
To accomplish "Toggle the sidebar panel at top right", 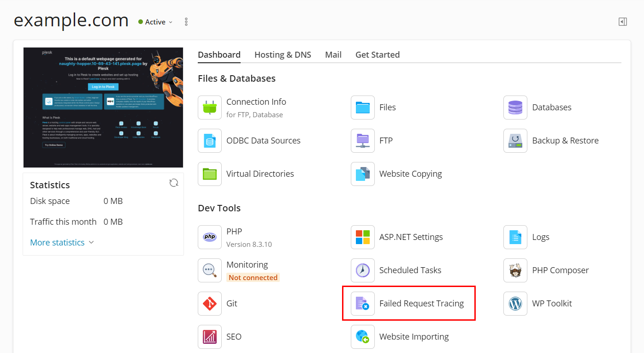I will [623, 22].
